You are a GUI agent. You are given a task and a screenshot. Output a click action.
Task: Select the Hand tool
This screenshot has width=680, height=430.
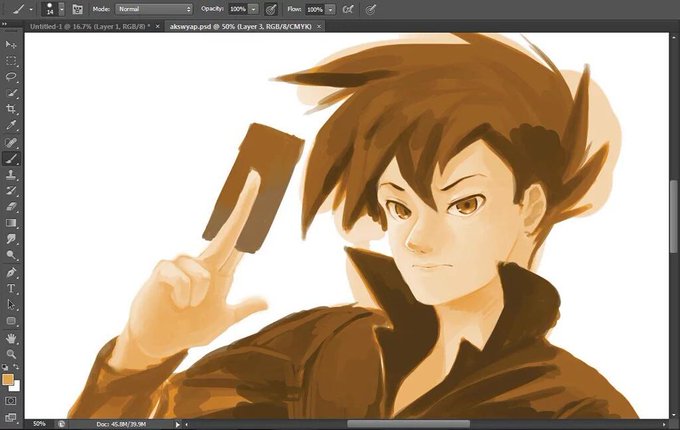[11, 339]
